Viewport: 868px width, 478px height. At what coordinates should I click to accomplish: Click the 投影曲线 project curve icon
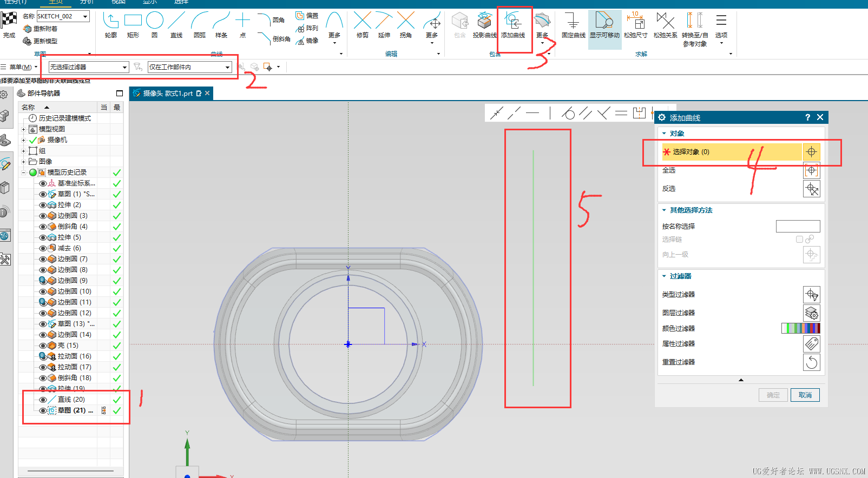pos(484,21)
